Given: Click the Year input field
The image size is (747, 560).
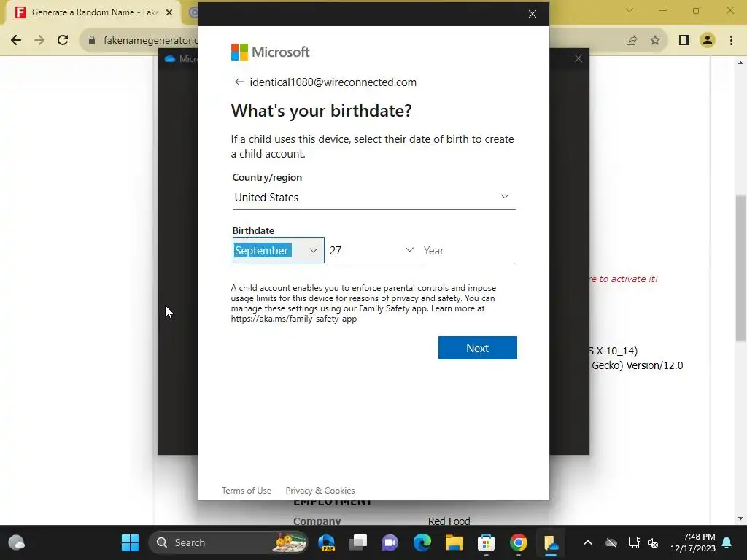Looking at the screenshot, I should [469, 251].
